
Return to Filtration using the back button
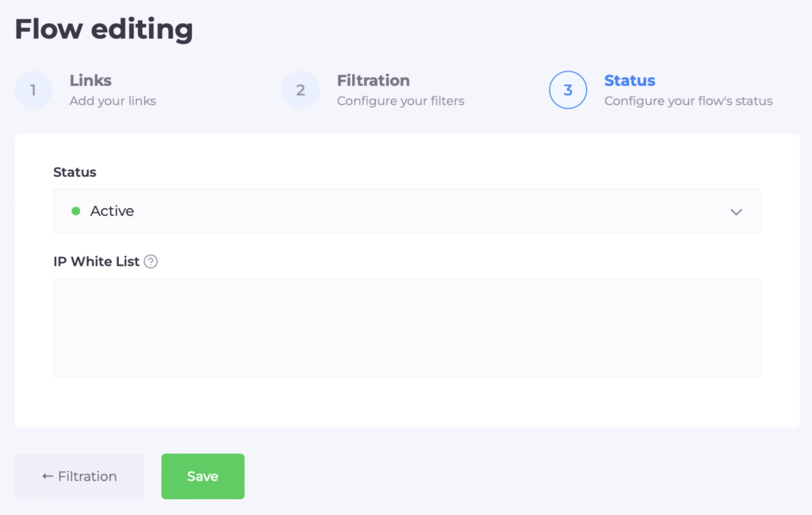click(79, 476)
